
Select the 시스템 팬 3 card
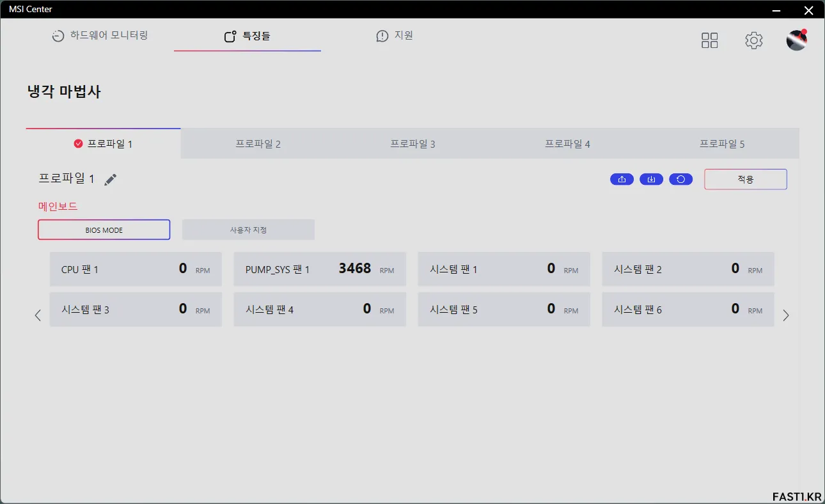click(136, 310)
